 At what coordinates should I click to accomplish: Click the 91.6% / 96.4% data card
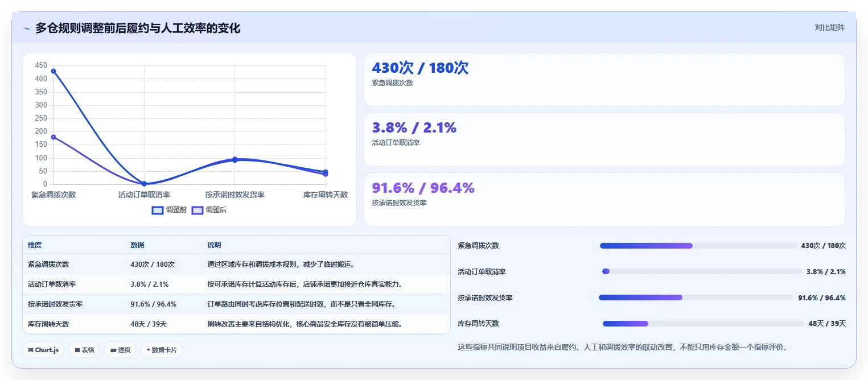point(604,200)
